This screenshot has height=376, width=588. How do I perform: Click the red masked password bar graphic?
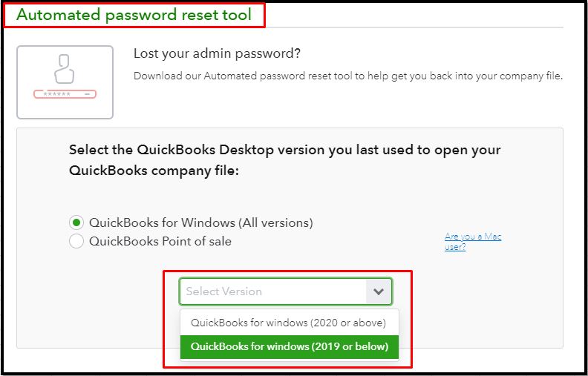coord(65,94)
